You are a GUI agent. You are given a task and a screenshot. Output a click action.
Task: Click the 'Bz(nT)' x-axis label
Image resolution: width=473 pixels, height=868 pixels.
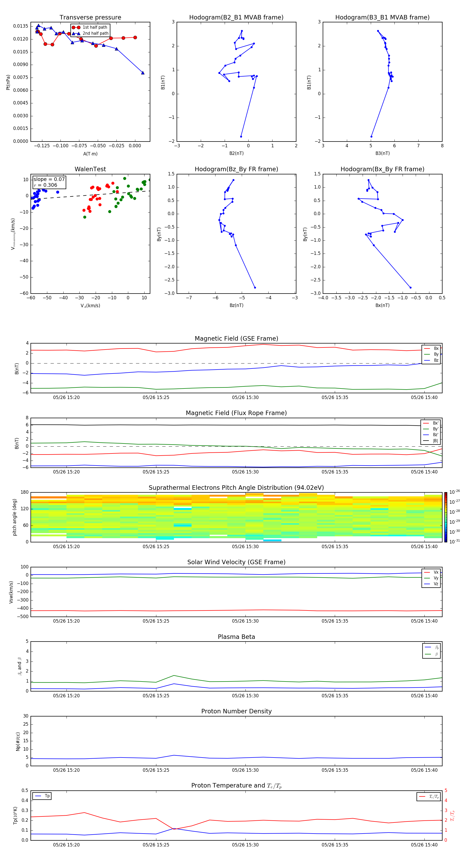coord(236,305)
